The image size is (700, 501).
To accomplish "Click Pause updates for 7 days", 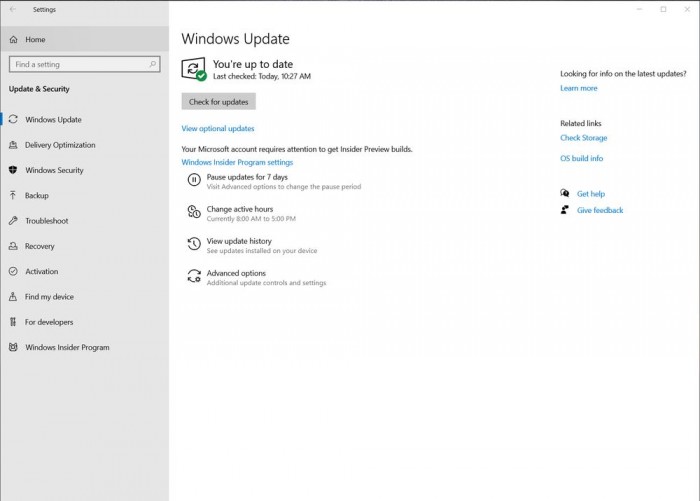I will (x=247, y=177).
